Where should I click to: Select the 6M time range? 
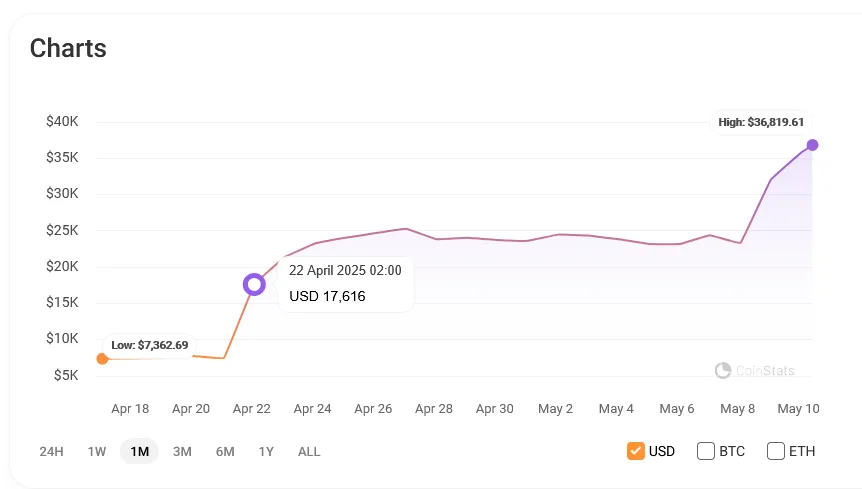coord(225,452)
